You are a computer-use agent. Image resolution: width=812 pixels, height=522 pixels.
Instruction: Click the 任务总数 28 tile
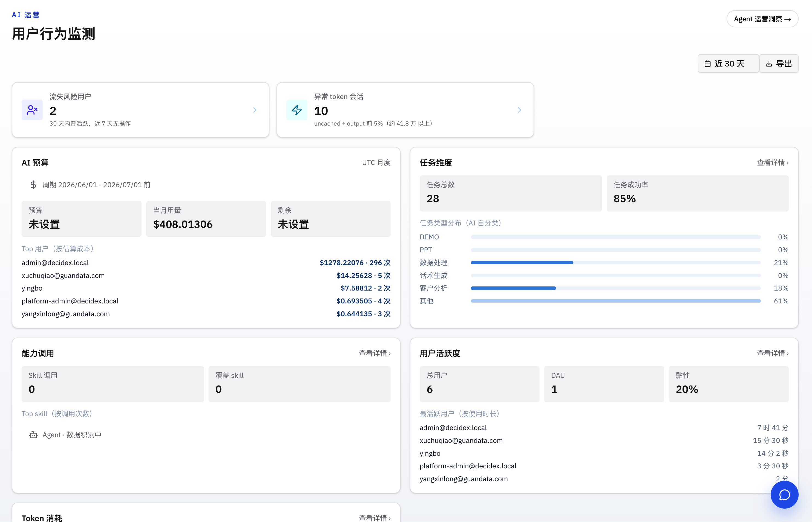pyautogui.click(x=511, y=193)
